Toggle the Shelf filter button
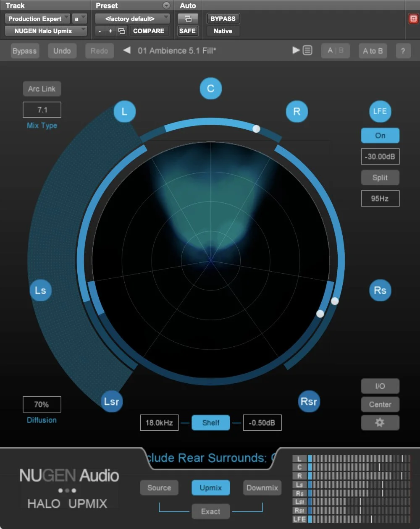 [x=211, y=423]
